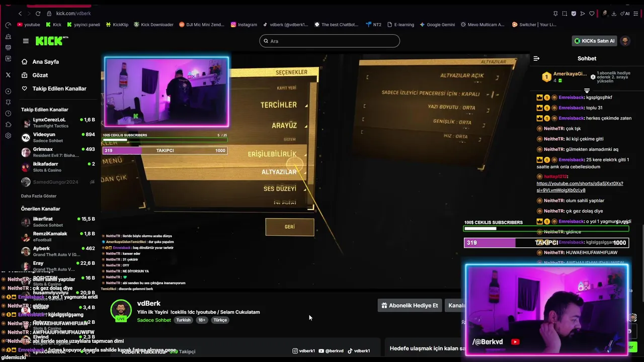Click the browser shield ad-block icon
Image resolution: width=644 pixels, height=362 pixels.
(x=574, y=14)
